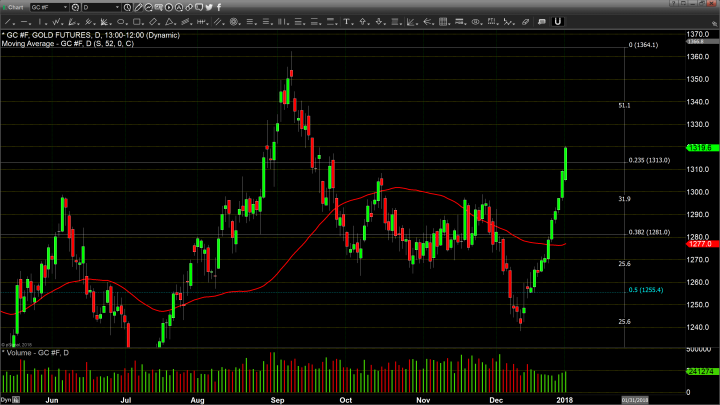Screen dimensions: 720x405
Task: Click the symbol lookup icon beside GC #F
Action: click(75, 7)
